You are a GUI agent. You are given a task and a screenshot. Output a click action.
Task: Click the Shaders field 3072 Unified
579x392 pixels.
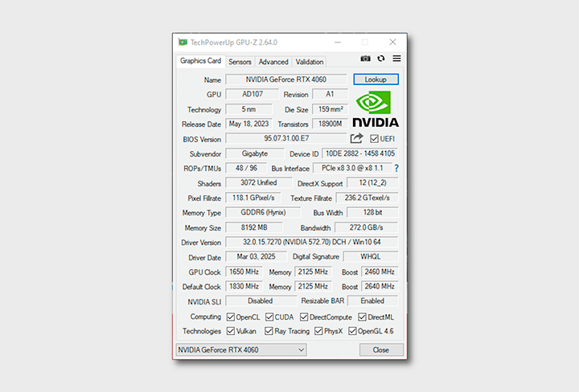(x=258, y=182)
